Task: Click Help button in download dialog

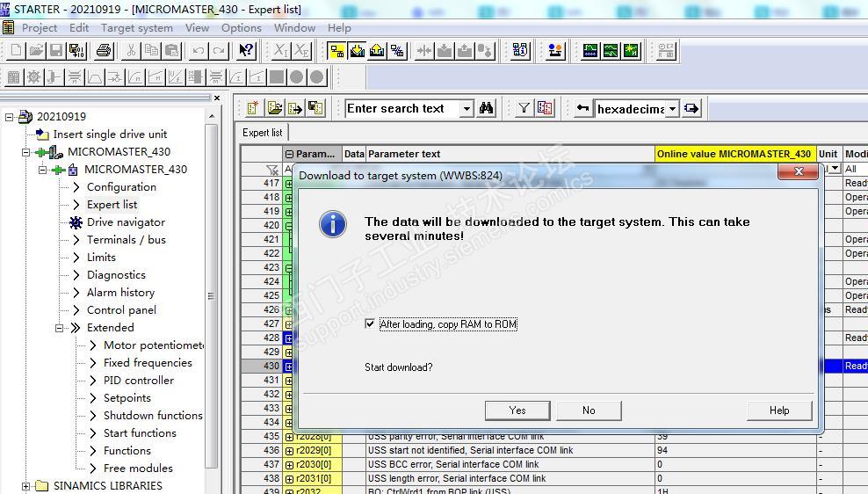Action: click(x=779, y=410)
